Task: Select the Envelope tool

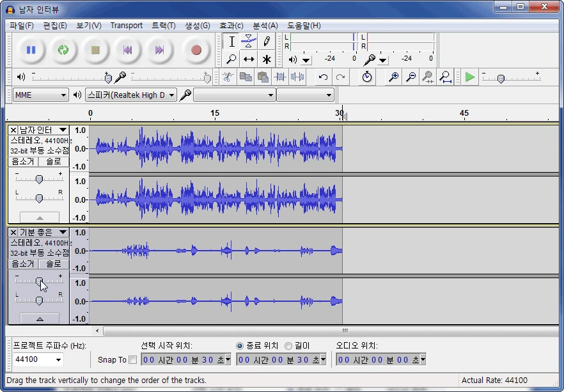Action: coord(249,42)
